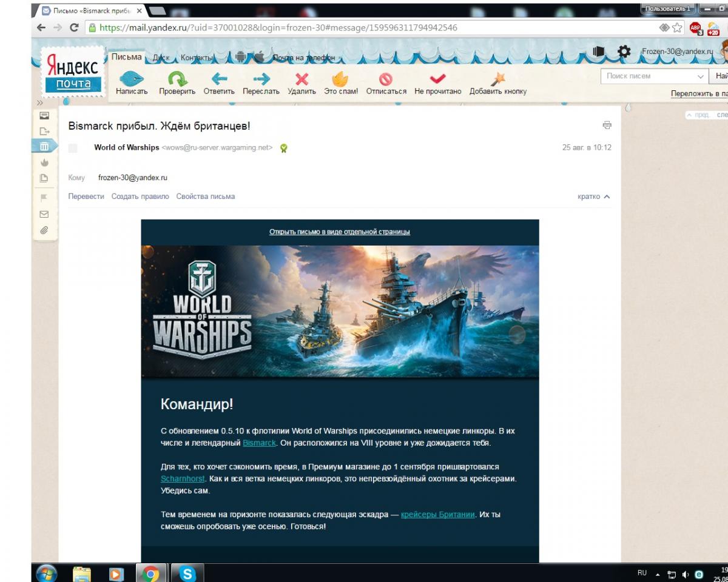
Task: Click recipient address frozen-30@yandex.ru
Action: (x=133, y=178)
